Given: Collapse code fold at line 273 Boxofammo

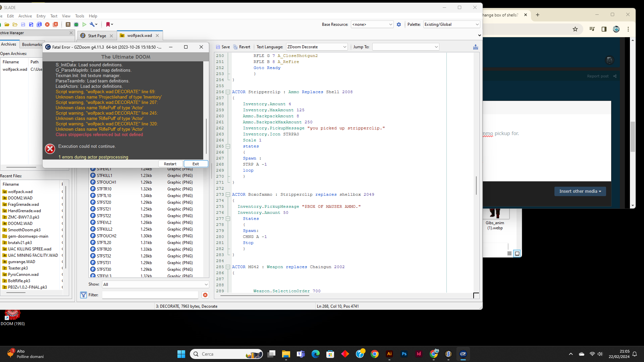Looking at the screenshot, I should point(228,194).
